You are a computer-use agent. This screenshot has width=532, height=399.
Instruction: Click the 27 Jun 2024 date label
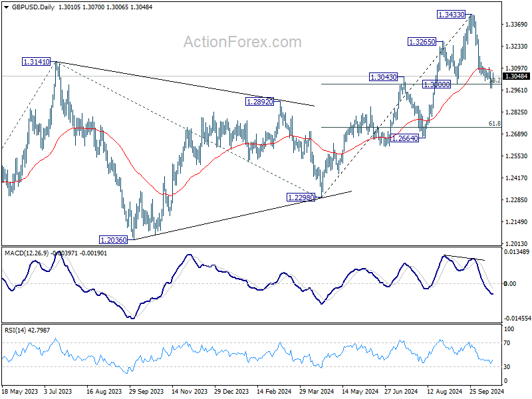(401, 391)
